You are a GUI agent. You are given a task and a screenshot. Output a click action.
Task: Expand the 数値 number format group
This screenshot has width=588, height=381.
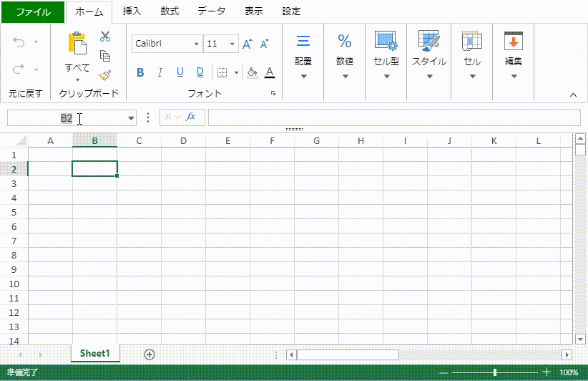click(345, 57)
